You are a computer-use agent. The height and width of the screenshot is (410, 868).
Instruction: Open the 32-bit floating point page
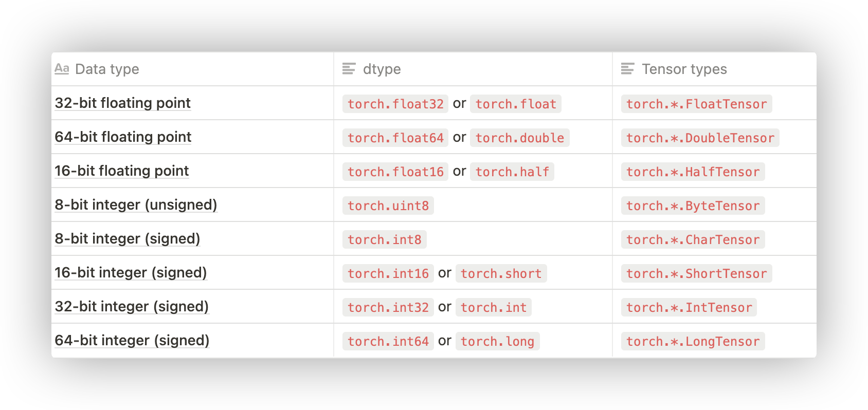click(123, 103)
